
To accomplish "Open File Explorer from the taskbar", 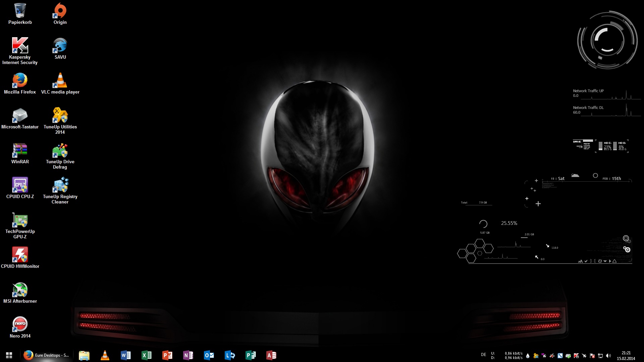I will pyautogui.click(x=84, y=355).
